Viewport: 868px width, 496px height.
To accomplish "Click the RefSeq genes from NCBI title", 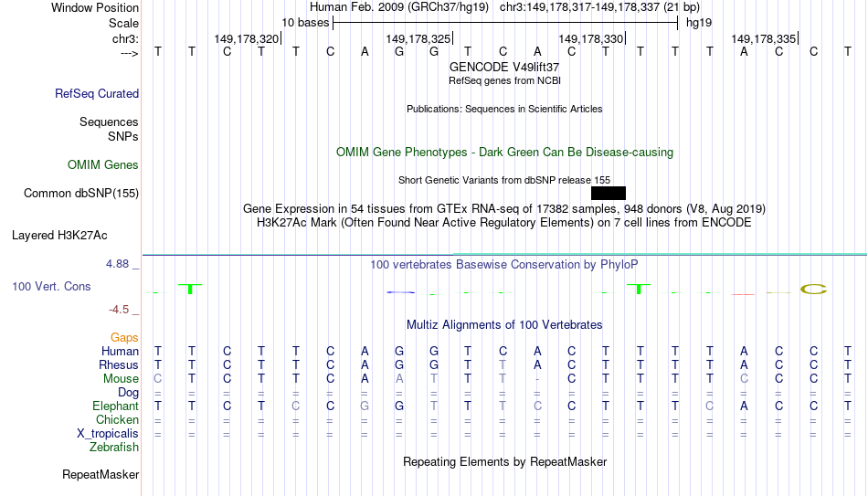I will [504, 80].
